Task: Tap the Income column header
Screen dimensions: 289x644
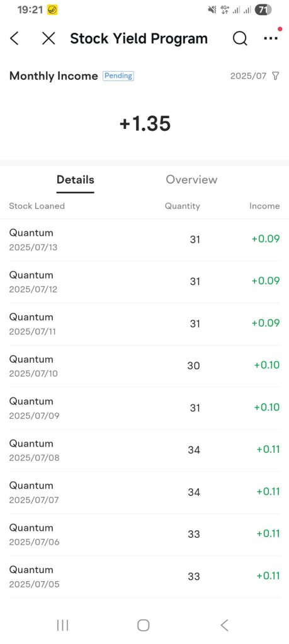Action: tap(264, 206)
